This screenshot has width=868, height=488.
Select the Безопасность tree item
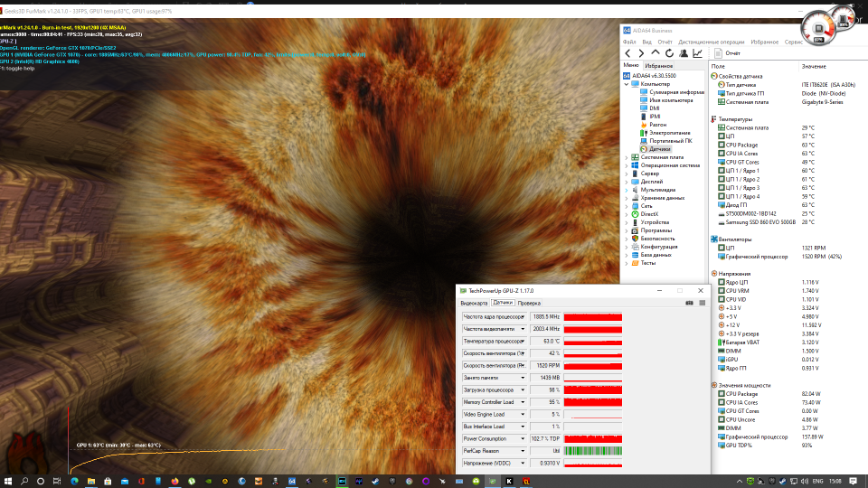(653, 239)
